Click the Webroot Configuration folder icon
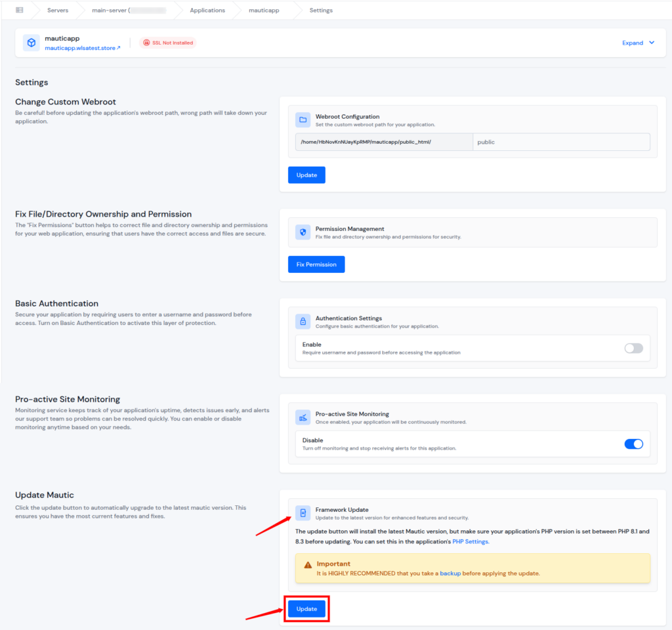Screen dimensions: 672x630 click(x=303, y=119)
